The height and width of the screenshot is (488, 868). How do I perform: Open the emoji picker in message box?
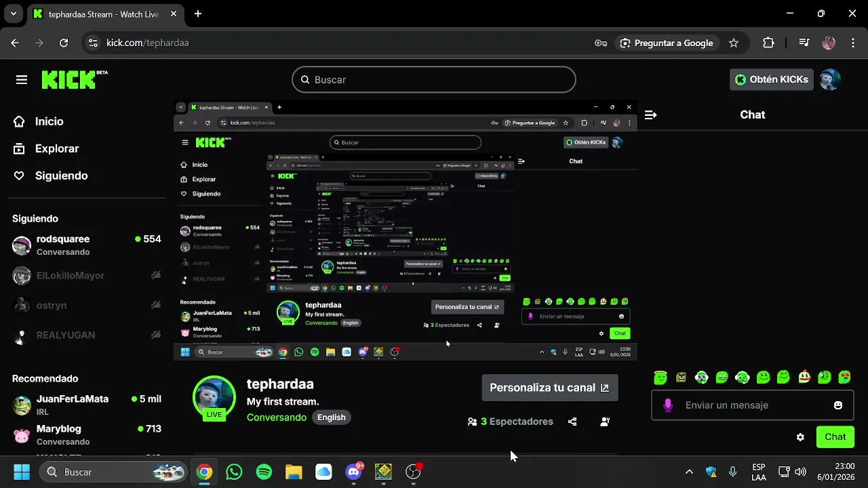[x=838, y=405]
